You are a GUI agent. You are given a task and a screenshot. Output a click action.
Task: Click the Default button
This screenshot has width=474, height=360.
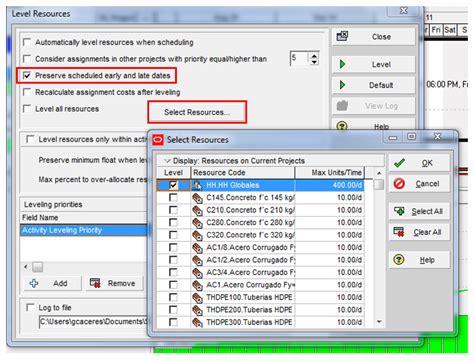(x=373, y=85)
